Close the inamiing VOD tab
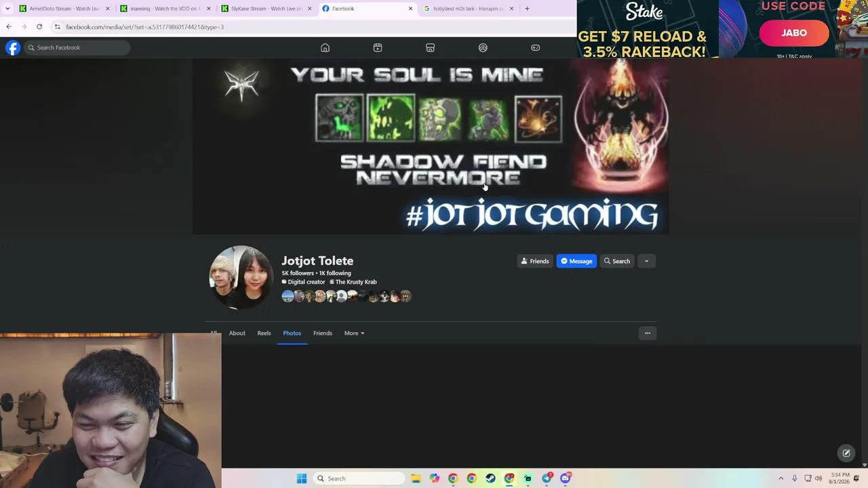The image size is (868, 488). tap(208, 9)
